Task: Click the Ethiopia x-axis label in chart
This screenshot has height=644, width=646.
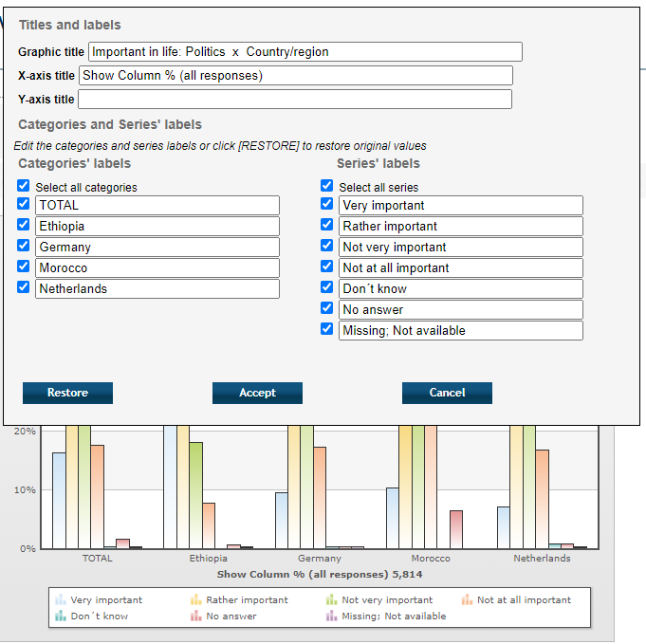Action: click(x=209, y=559)
